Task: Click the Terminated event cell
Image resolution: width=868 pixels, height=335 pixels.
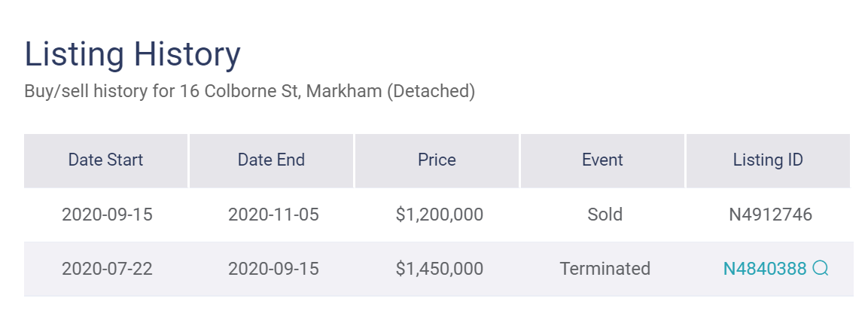Action: tap(605, 269)
